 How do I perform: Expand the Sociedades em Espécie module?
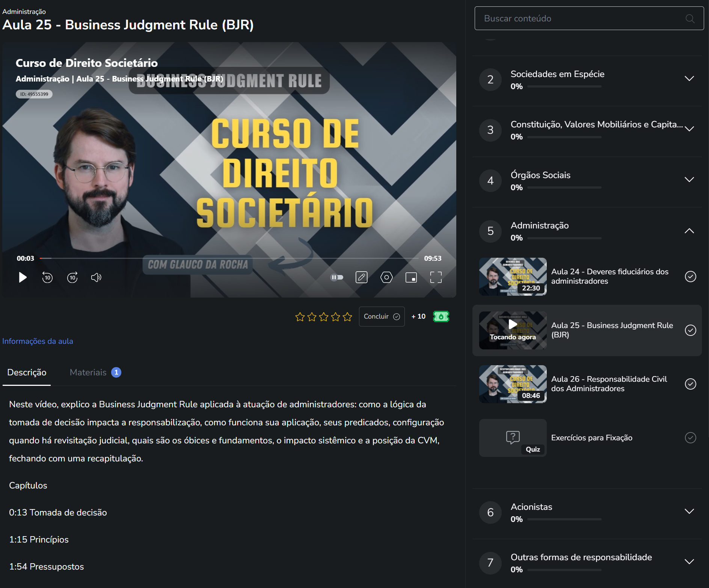tap(689, 79)
